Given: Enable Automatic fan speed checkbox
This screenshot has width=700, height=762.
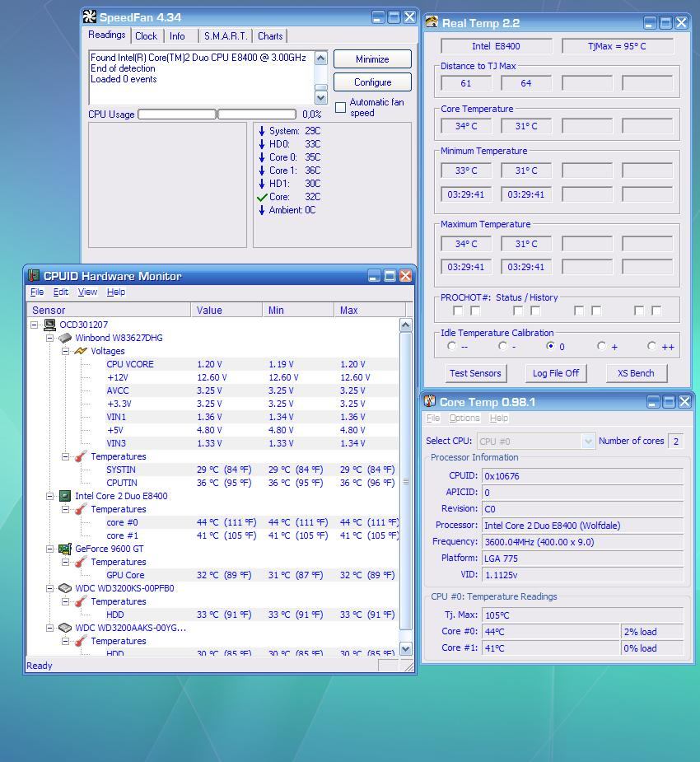Looking at the screenshot, I should 341,107.
